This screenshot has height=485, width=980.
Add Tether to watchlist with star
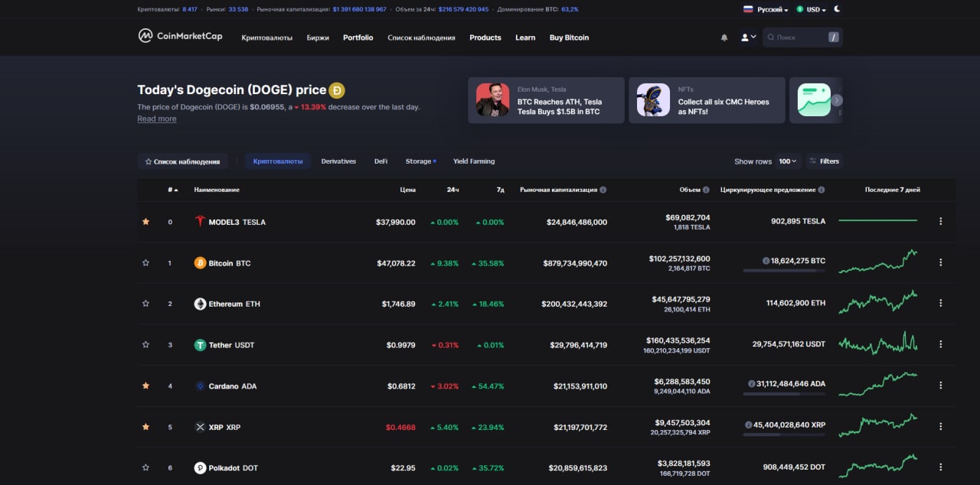[x=145, y=345]
